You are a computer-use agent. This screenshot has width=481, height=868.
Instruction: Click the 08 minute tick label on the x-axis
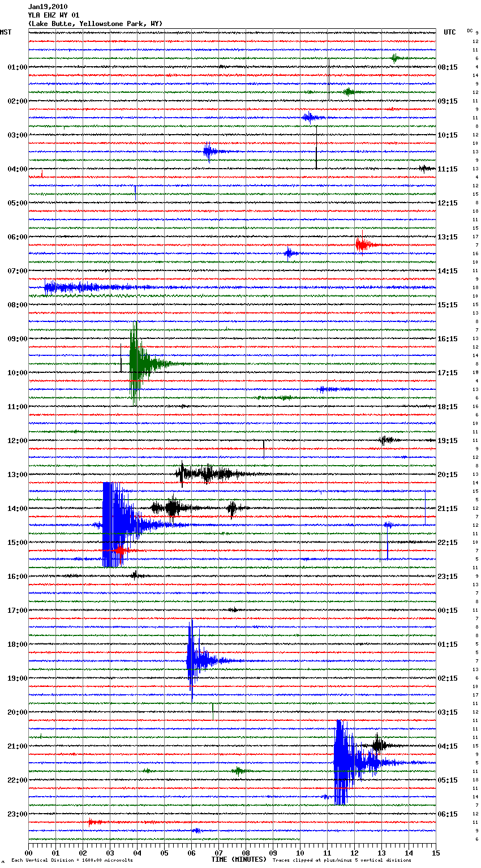point(246,853)
